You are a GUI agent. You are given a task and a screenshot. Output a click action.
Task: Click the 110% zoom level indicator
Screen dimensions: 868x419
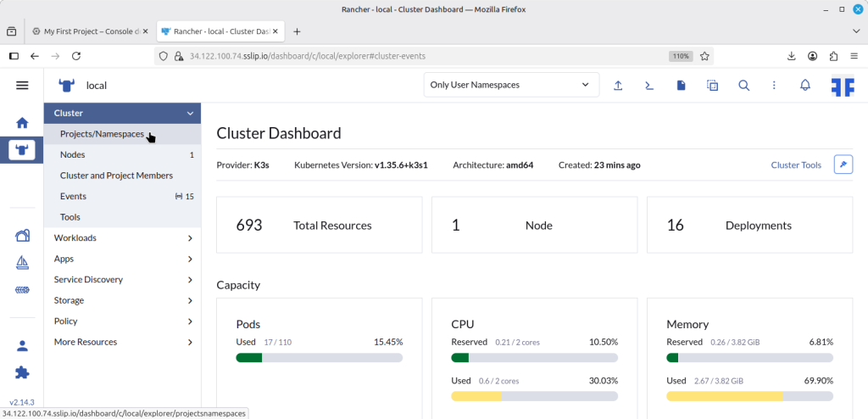click(x=680, y=56)
